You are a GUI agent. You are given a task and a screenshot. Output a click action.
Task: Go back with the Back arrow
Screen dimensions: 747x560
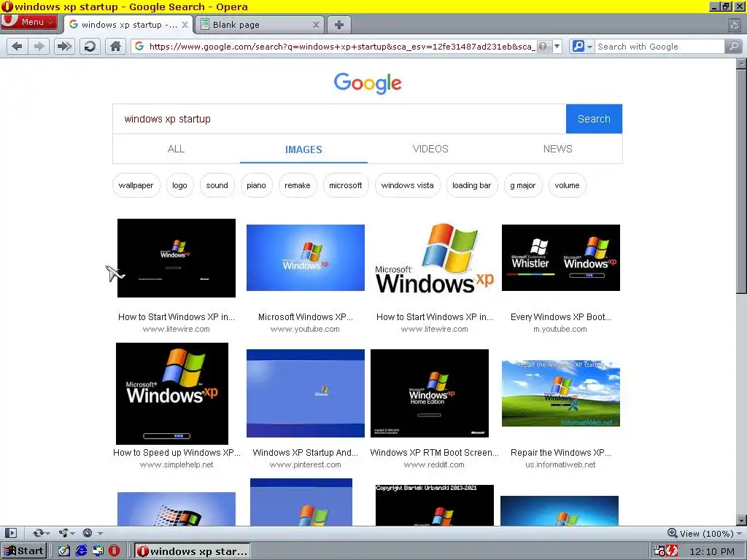(18, 46)
